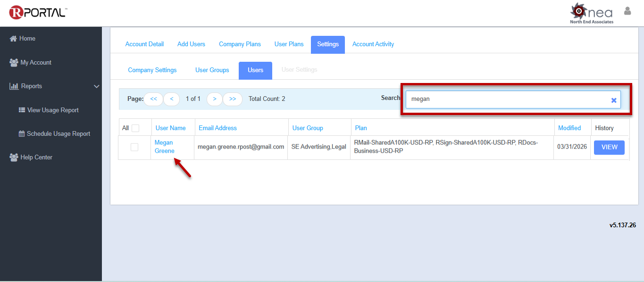Viewport: 644px width, 282px height.
Task: Click VIEW history button
Action: pyautogui.click(x=609, y=147)
